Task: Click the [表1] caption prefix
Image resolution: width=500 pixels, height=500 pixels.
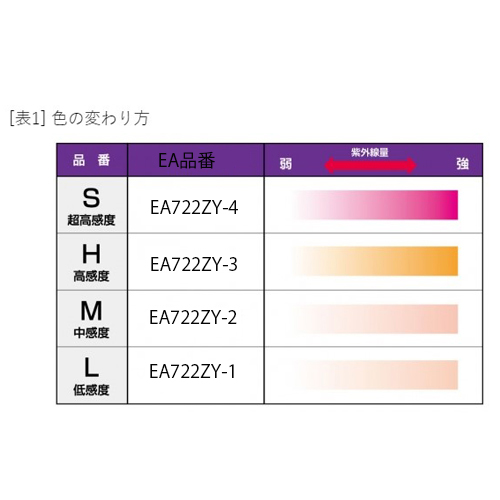Action: [x=27, y=119]
